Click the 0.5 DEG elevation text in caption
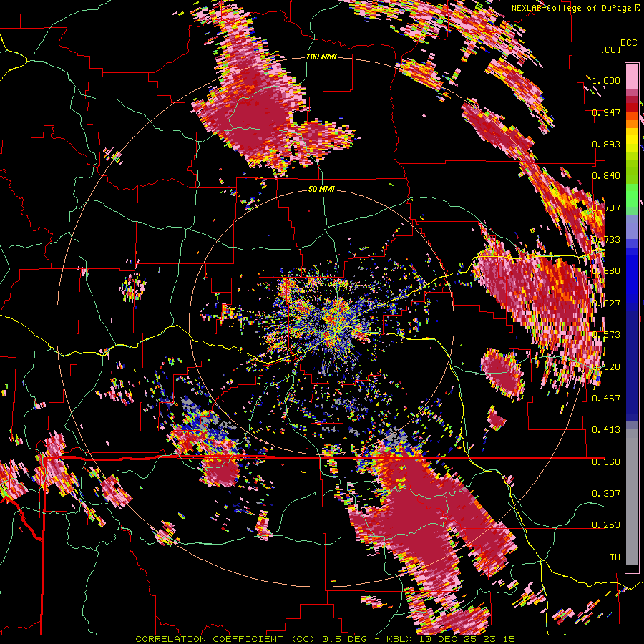The height and width of the screenshot is (644, 644). [x=346, y=639]
